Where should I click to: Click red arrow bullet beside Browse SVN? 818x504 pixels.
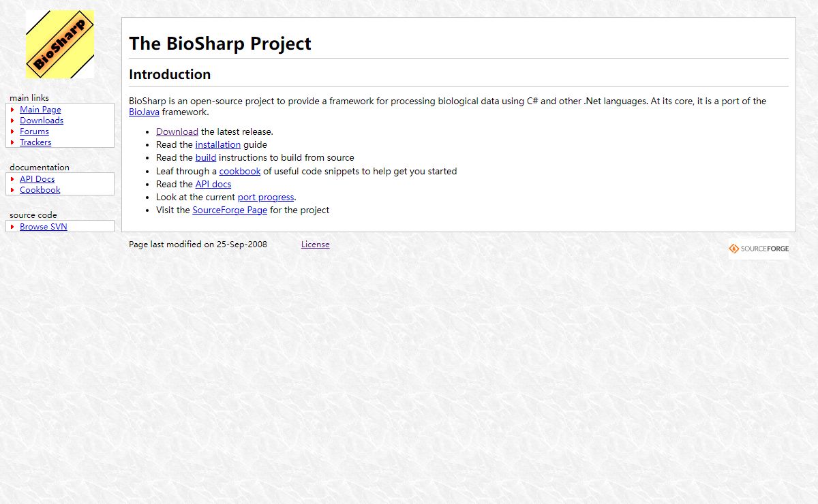pos(12,227)
